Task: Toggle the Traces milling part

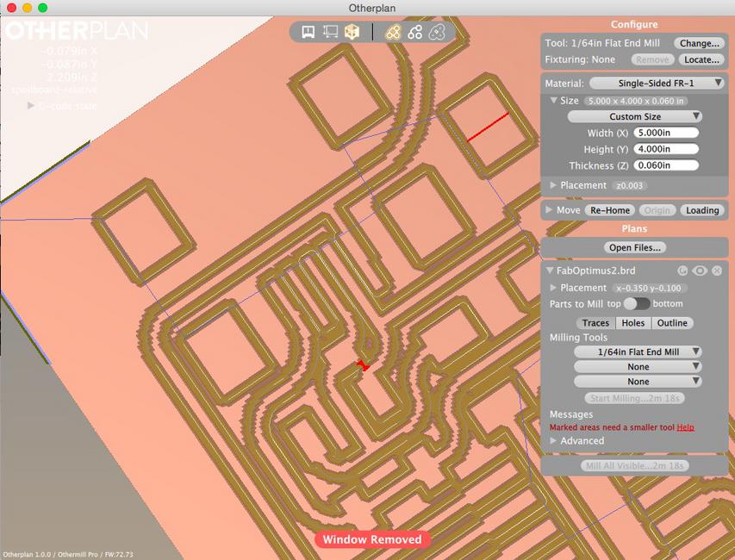Action: (x=595, y=323)
